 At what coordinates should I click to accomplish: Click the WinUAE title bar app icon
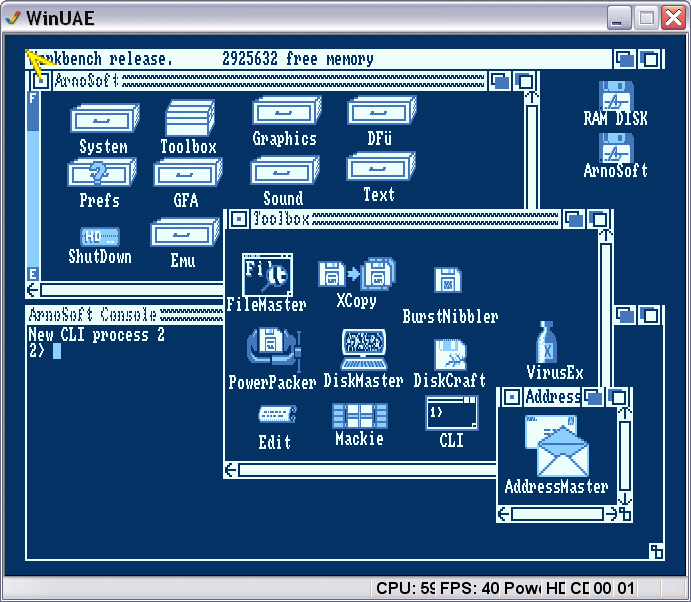13,18
